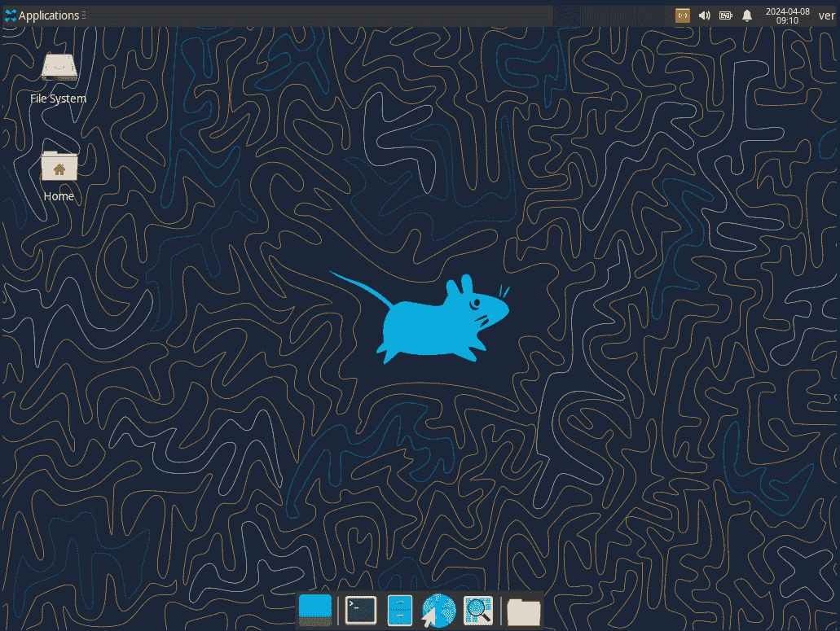The image size is (840, 631).
Task: Open the Home folder desktop icon
Action: click(x=59, y=165)
